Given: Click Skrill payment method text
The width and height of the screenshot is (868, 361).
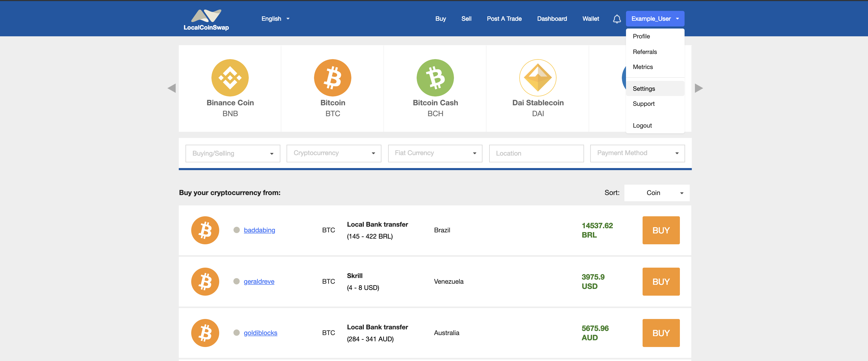Looking at the screenshot, I should 354,275.
